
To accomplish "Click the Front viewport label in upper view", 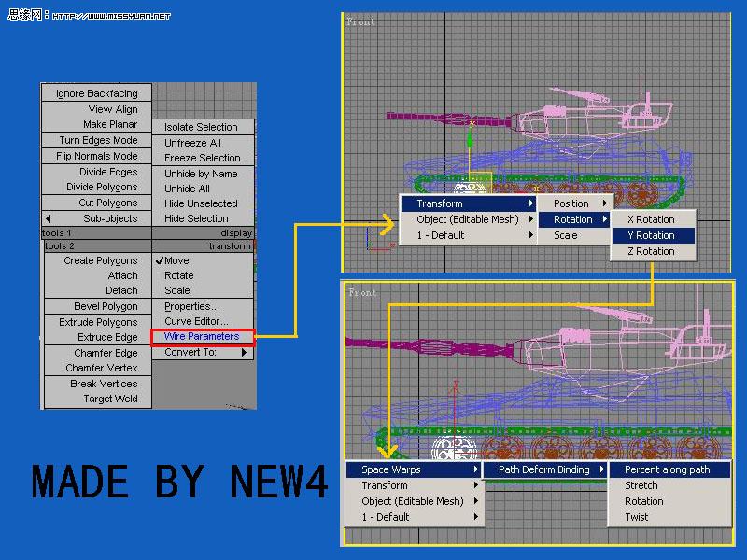I will pyautogui.click(x=360, y=21).
